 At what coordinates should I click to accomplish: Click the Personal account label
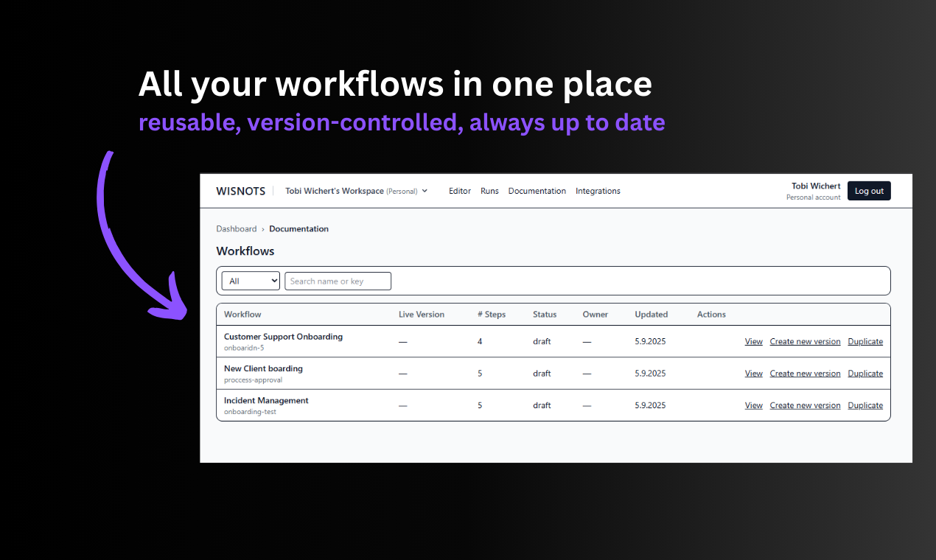click(814, 197)
